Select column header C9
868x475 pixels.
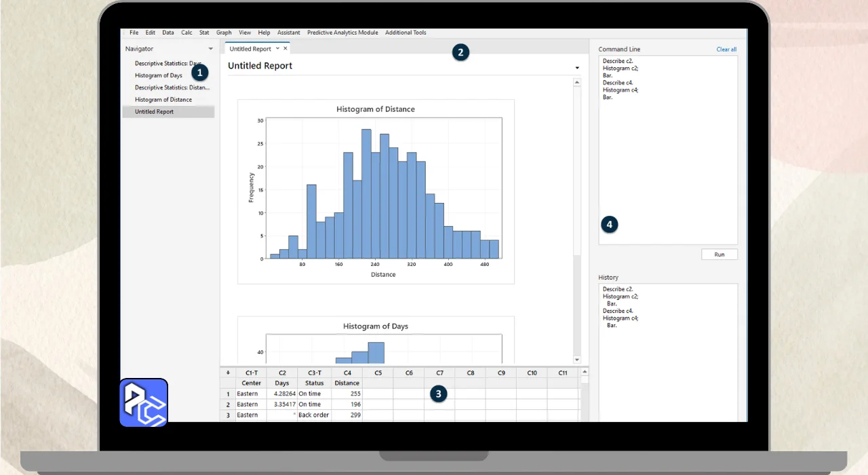[501, 373]
